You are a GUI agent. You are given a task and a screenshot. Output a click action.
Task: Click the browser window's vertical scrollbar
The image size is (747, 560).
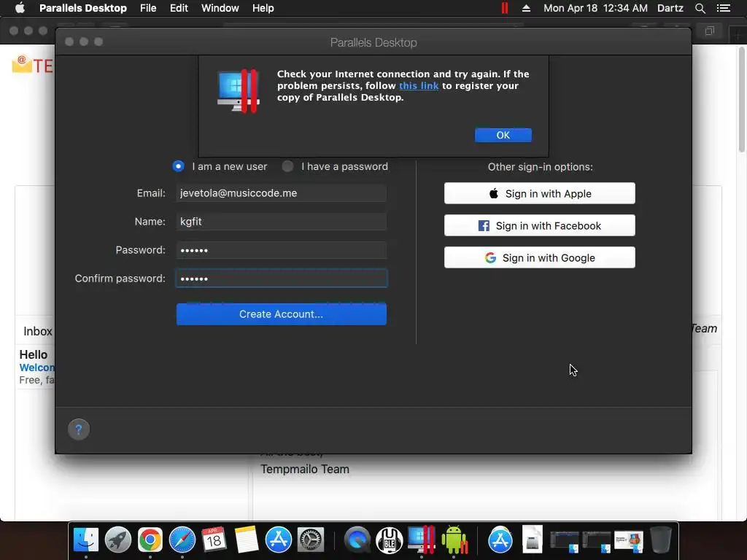[x=742, y=100]
